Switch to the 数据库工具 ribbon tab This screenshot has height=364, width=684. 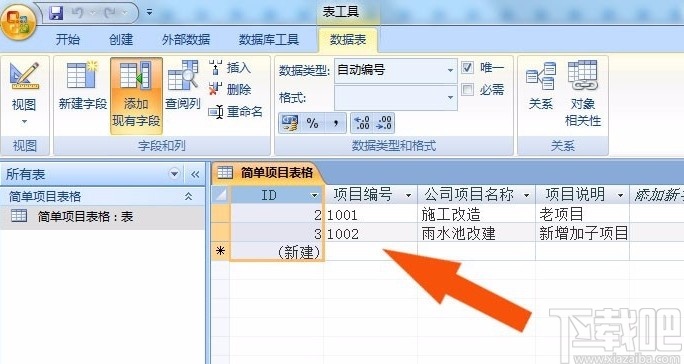(269, 40)
